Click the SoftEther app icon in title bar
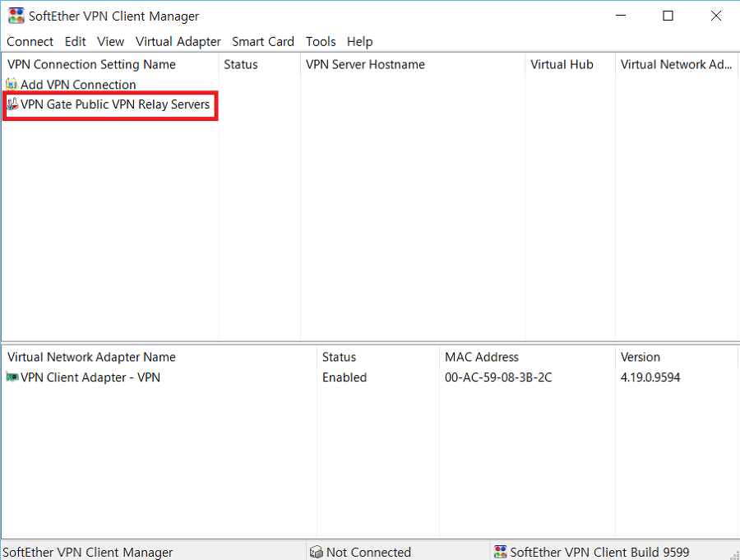This screenshot has height=560, width=740. (x=16, y=16)
